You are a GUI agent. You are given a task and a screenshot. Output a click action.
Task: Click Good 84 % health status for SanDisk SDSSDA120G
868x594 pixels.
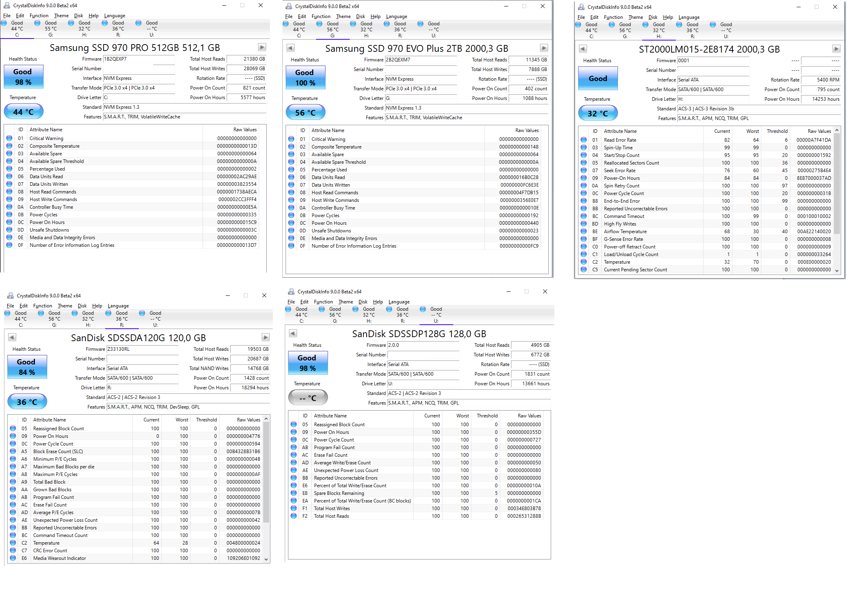[x=27, y=367]
